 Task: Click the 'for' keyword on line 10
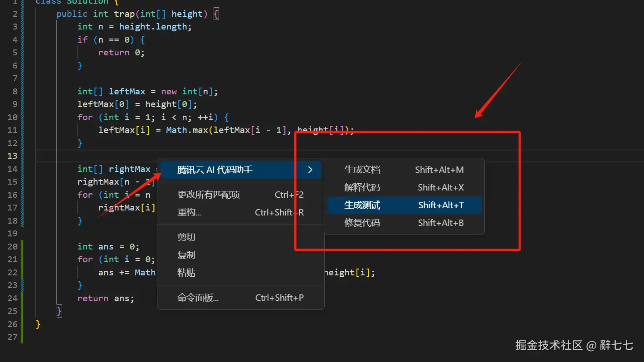tap(85, 117)
